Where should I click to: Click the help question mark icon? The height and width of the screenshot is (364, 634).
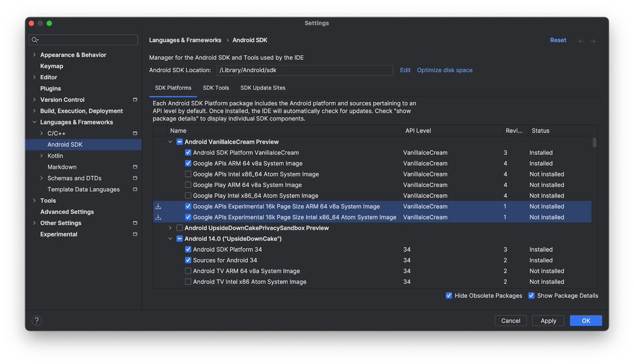tap(36, 320)
